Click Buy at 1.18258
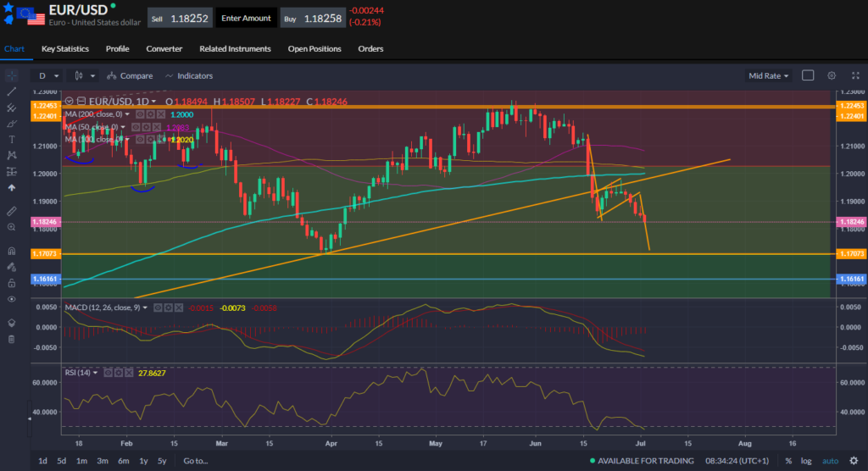 (314, 19)
